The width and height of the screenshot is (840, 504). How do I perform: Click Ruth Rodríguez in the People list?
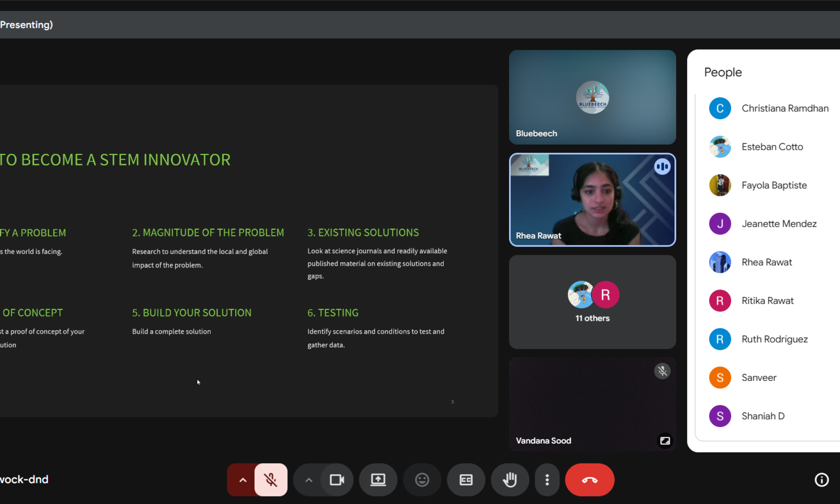coord(769,339)
